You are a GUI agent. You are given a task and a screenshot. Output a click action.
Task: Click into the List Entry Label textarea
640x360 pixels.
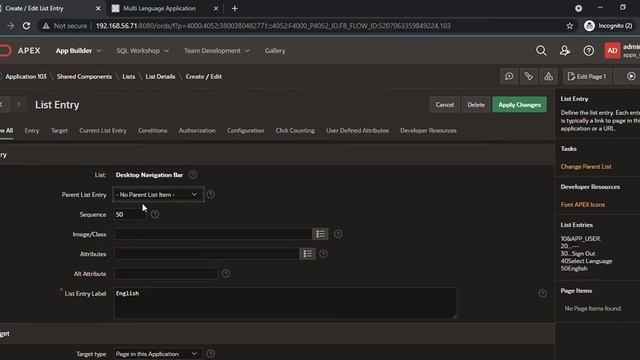tap(285, 302)
